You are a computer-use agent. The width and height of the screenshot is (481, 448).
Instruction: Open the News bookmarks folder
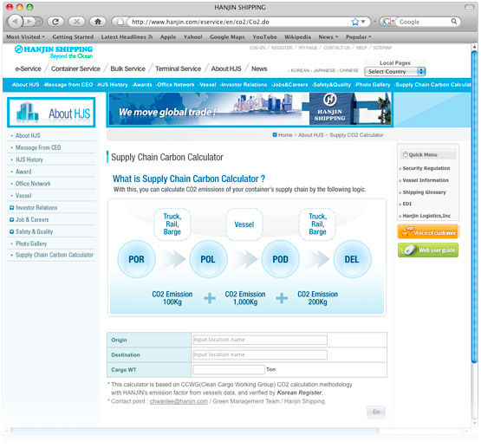(x=328, y=36)
